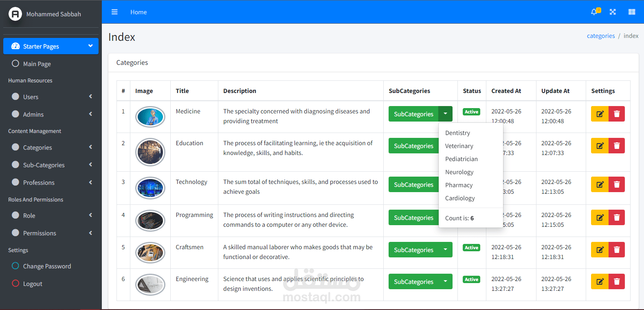Open the notifications bell icon

pos(594,12)
